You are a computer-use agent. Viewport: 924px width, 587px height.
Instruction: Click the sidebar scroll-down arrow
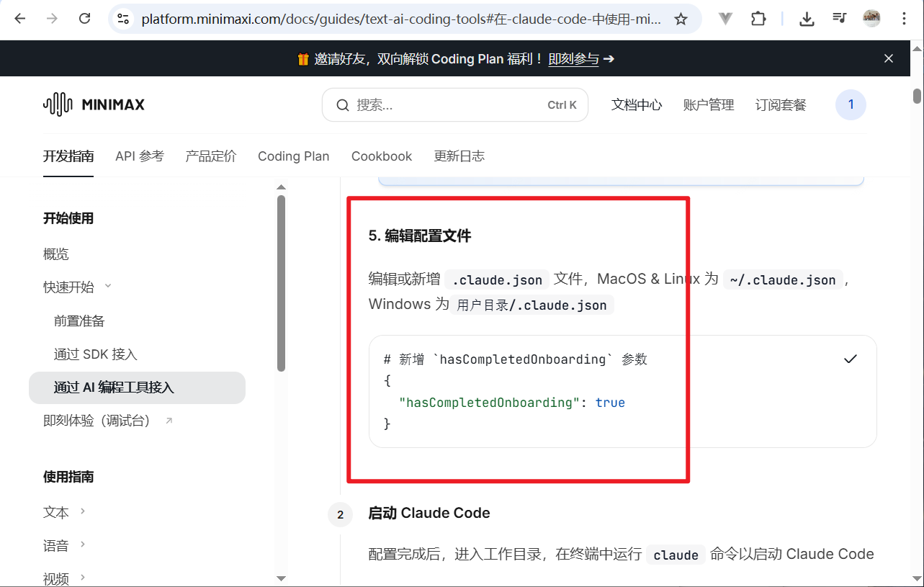tap(281, 578)
